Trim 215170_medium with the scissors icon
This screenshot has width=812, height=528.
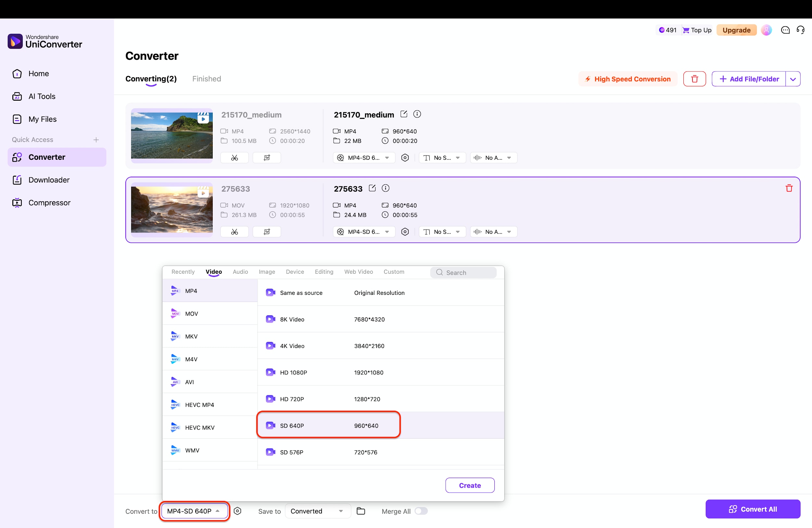coord(235,157)
